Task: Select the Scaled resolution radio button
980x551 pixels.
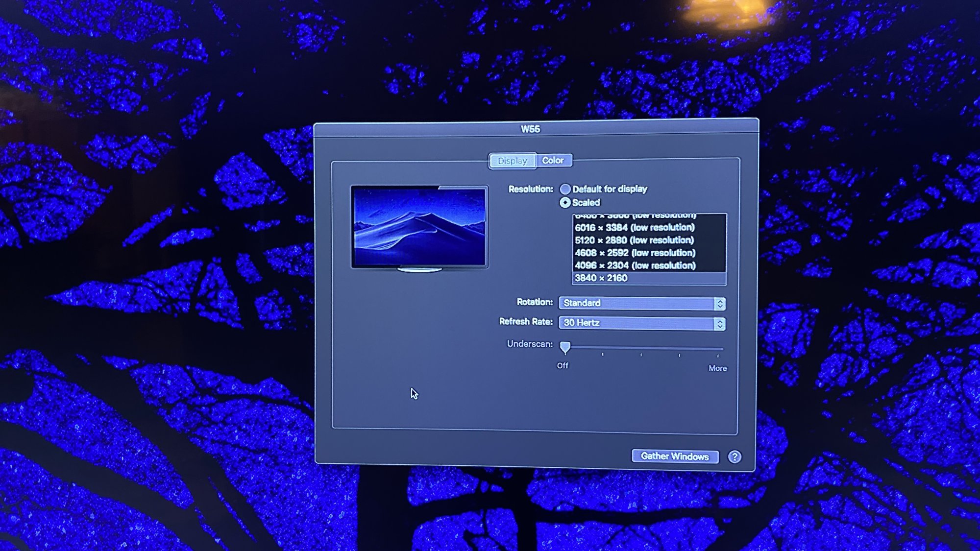Action: [565, 203]
